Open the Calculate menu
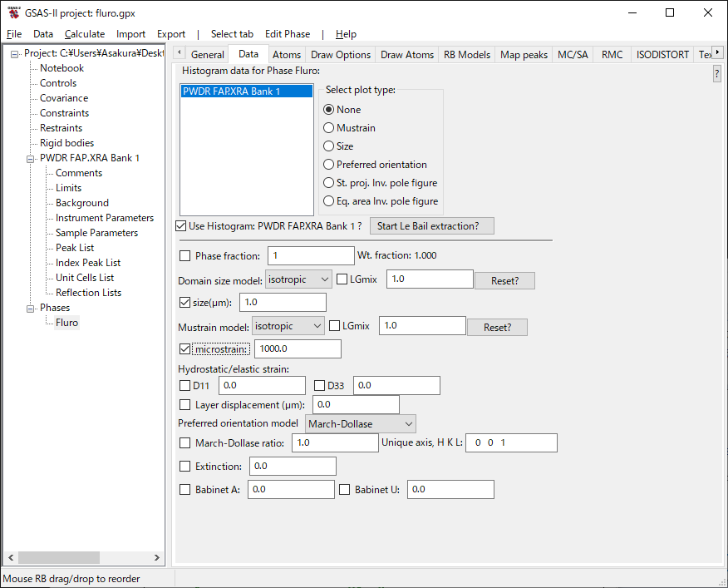 click(85, 34)
